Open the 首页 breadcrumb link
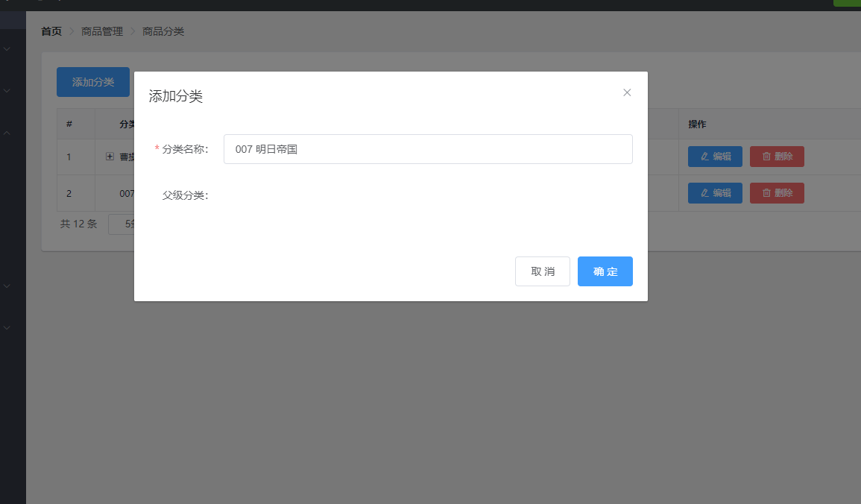The width and height of the screenshot is (861, 504). pyautogui.click(x=51, y=31)
